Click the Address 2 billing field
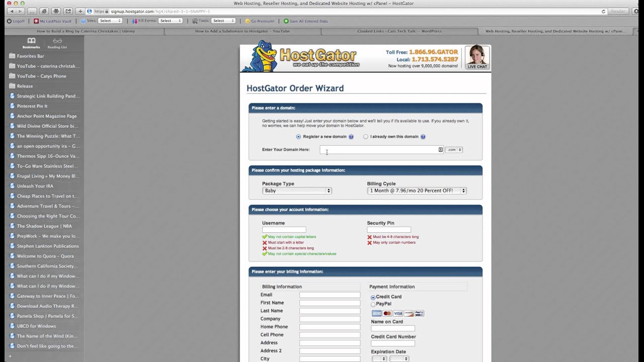 pos(330,351)
